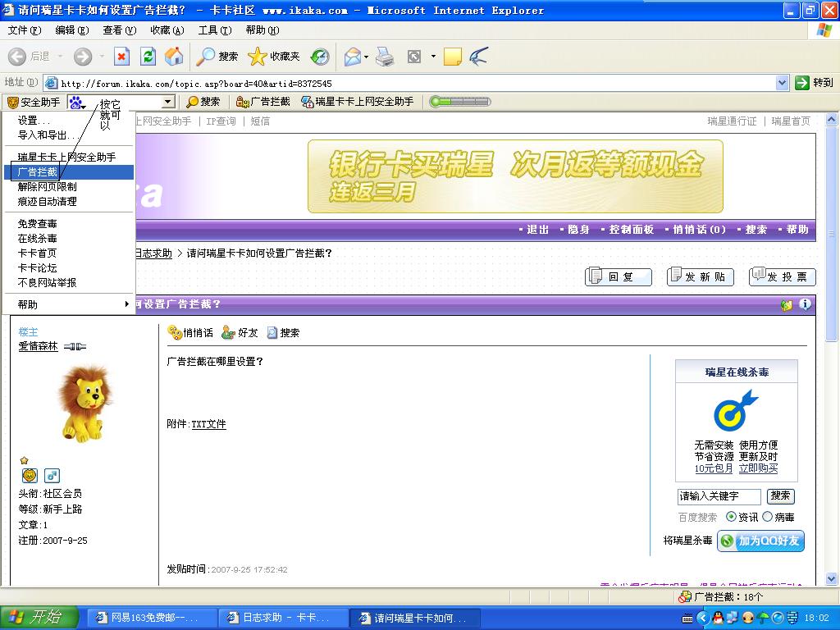
Task: Choose 解除网页限制 menu entry
Action: (x=69, y=187)
